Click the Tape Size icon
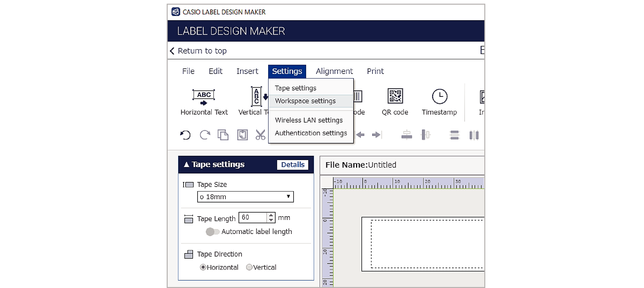The image size is (644, 288). click(188, 185)
